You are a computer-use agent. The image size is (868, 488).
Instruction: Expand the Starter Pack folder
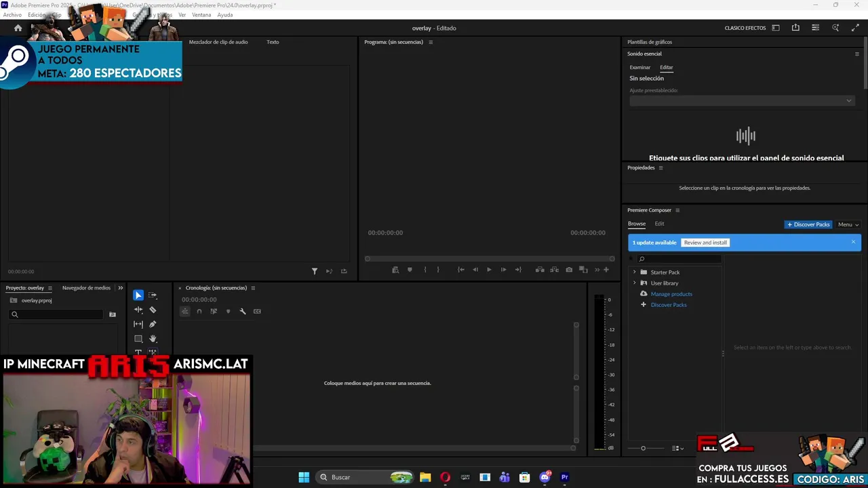coord(635,272)
